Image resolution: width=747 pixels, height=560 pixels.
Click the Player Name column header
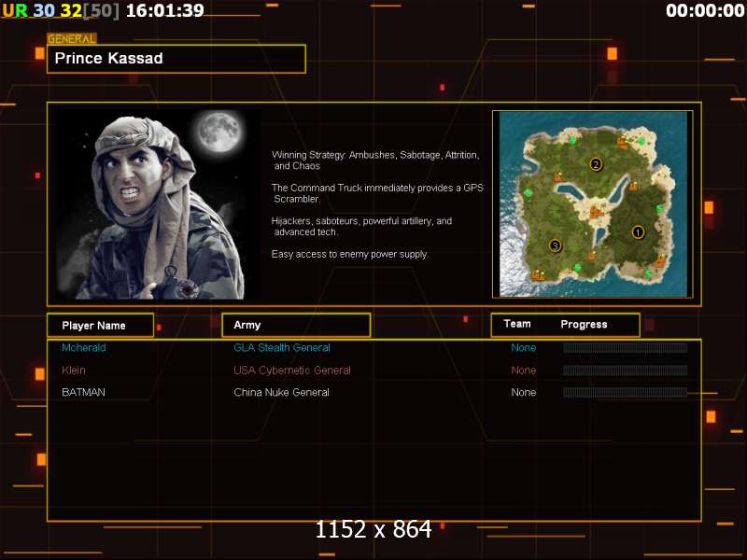(100, 325)
